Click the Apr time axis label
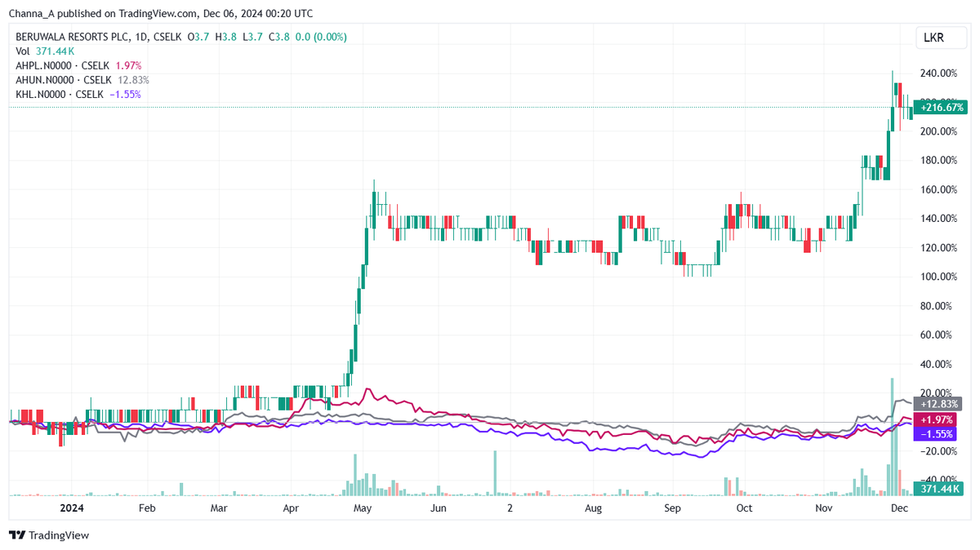Screen dimensions: 980x550 [292, 508]
